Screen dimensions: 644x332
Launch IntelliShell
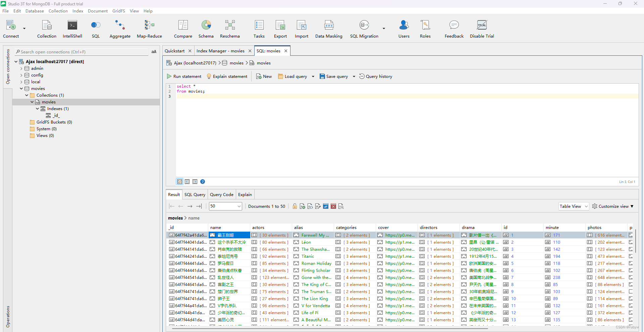click(72, 29)
